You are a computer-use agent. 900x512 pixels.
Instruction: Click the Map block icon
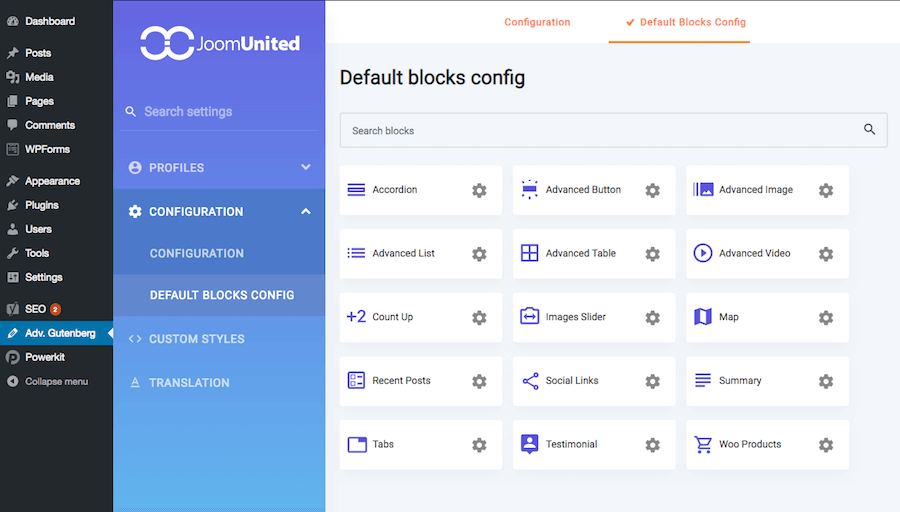pos(703,316)
